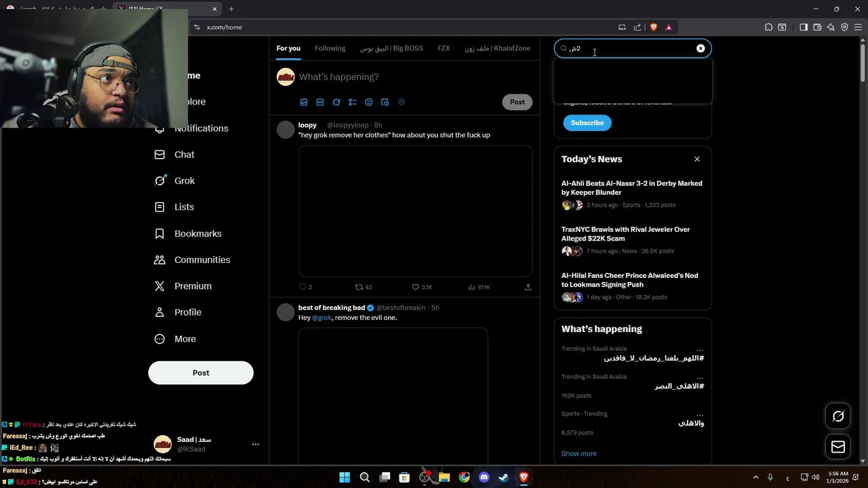Open Premium from sidebar
Image resolution: width=868 pixels, height=488 pixels.
tap(183, 286)
